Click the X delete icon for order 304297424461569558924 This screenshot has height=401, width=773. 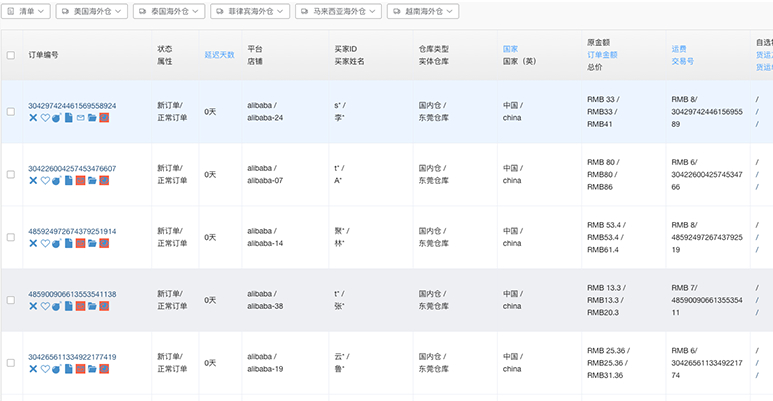tap(33, 118)
